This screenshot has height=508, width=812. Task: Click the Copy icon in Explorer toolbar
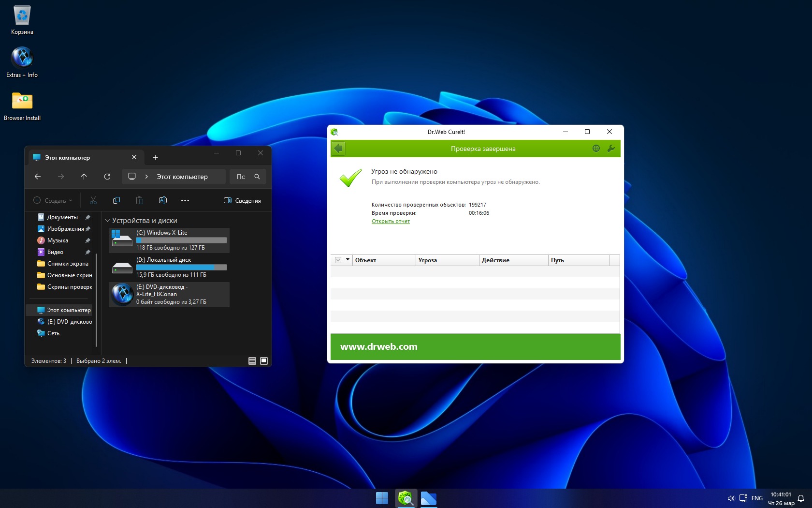click(116, 200)
